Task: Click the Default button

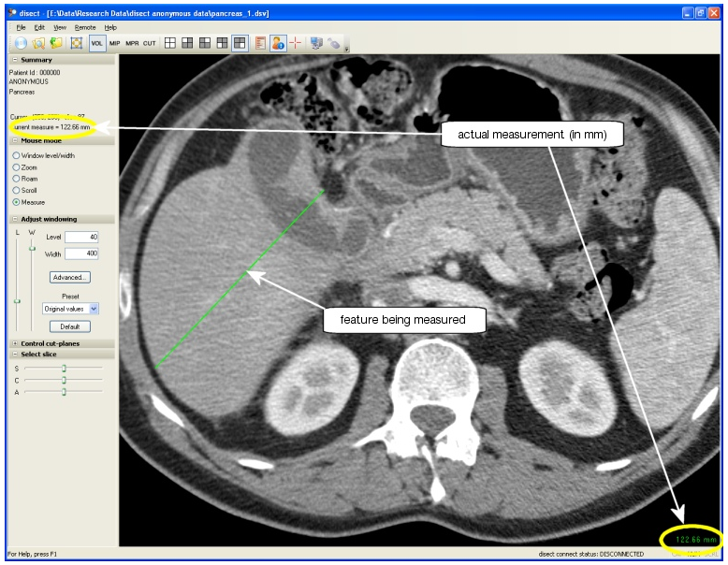Action: [x=70, y=326]
